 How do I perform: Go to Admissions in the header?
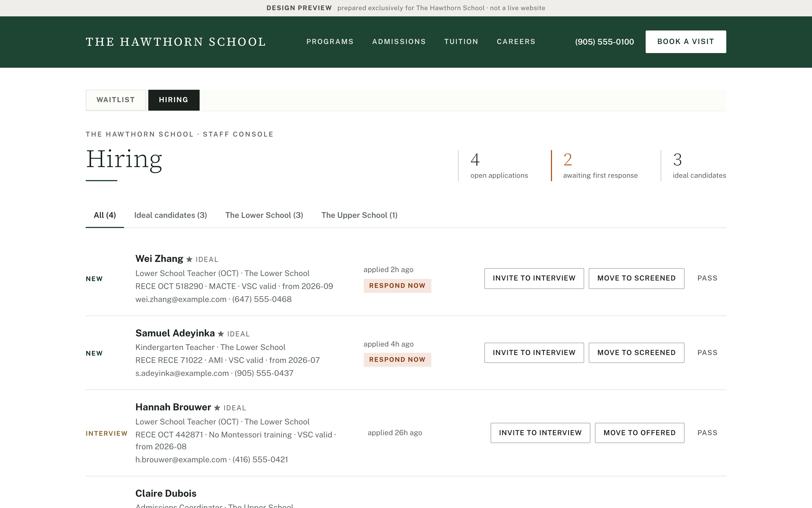tap(399, 42)
